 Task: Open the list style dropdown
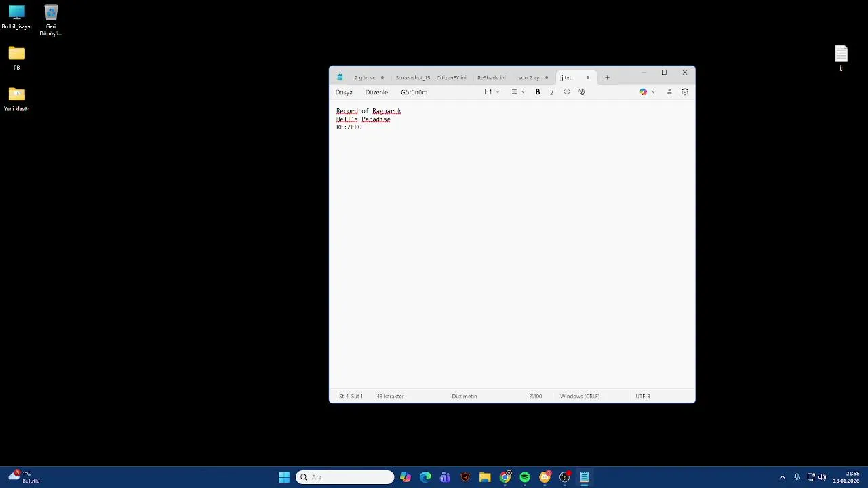click(517, 92)
